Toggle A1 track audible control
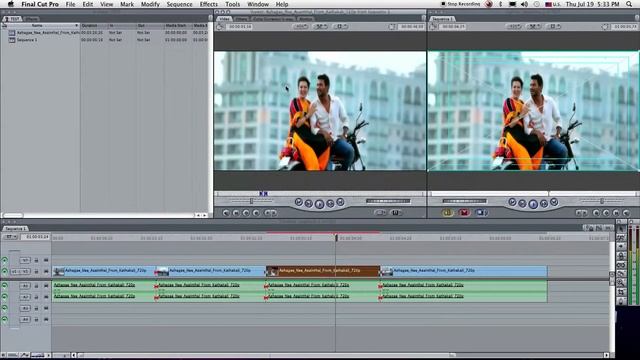Image resolution: width=640 pixels, height=360 pixels. (x=4, y=286)
